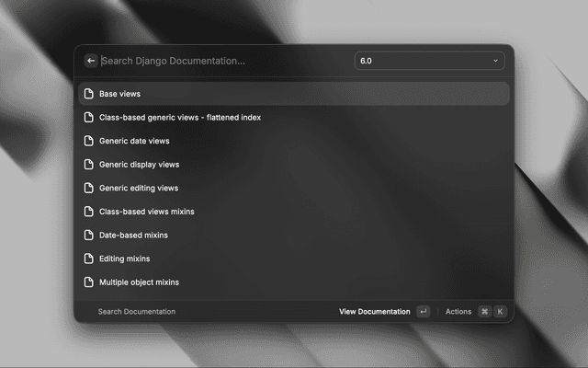The width and height of the screenshot is (588, 368).
Task: Click the version dropdown chevron arrow
Action: point(495,61)
